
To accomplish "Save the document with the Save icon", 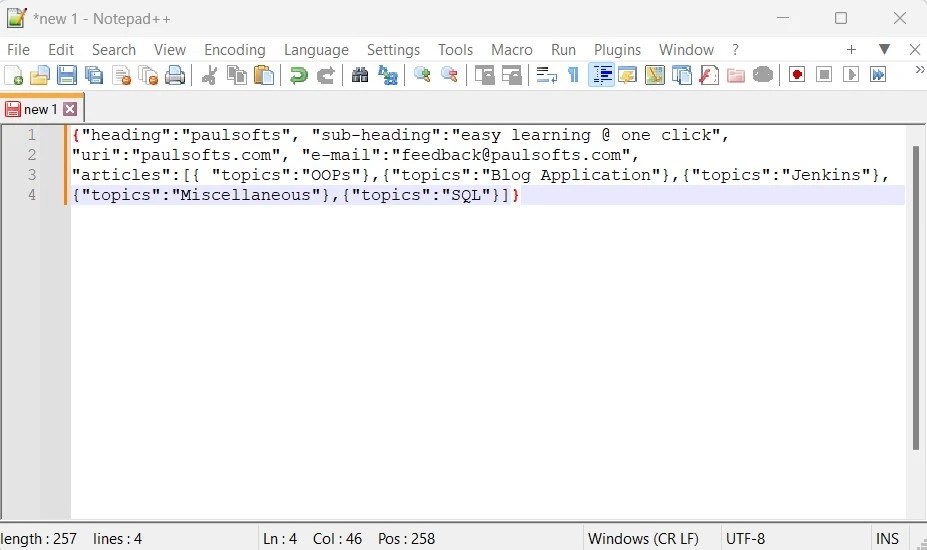I will tap(67, 75).
